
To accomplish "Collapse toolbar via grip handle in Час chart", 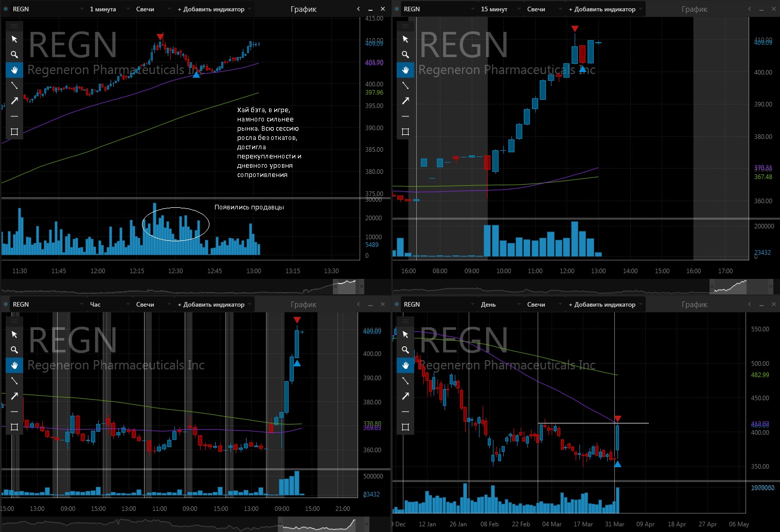I will coord(14,321).
